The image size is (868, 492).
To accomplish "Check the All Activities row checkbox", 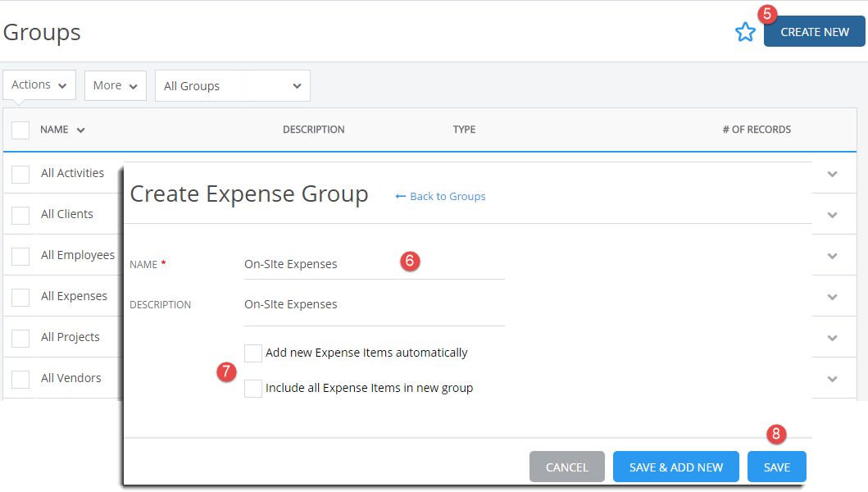I will (20, 174).
